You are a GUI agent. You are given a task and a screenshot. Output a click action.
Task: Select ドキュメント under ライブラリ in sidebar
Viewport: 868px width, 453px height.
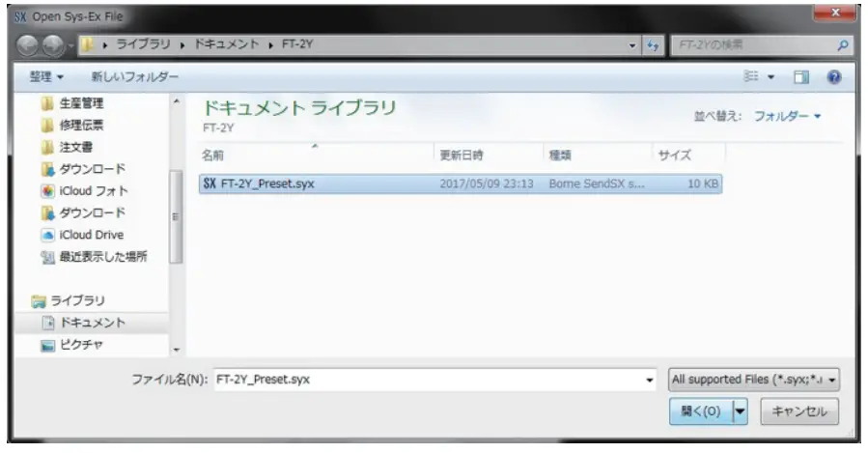pyautogui.click(x=93, y=323)
